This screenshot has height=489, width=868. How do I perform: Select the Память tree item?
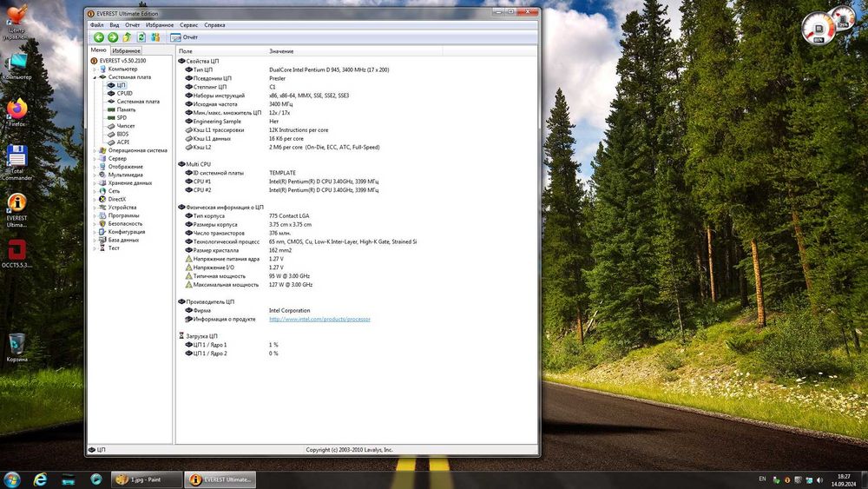tap(126, 109)
